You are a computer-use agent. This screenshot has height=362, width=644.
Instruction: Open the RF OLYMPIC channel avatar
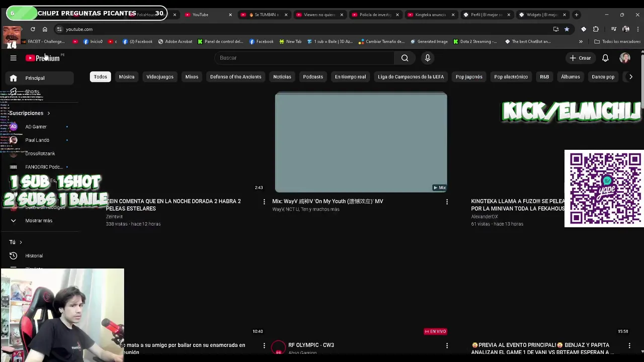pos(278,347)
